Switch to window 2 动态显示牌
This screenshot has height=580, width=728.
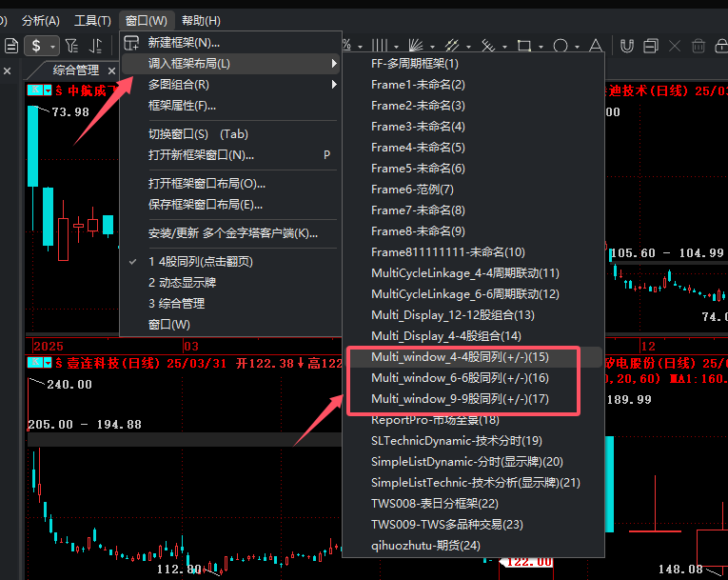(x=230, y=283)
